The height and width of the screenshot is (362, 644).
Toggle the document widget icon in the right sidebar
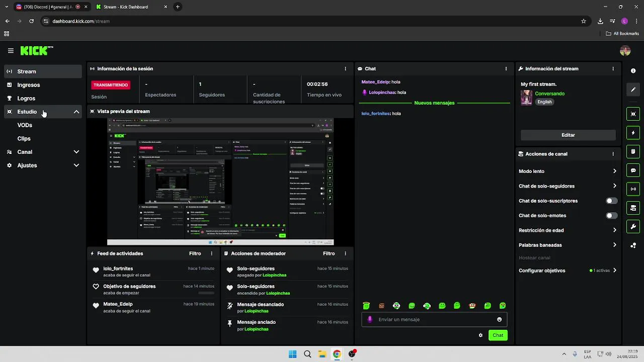click(633, 151)
